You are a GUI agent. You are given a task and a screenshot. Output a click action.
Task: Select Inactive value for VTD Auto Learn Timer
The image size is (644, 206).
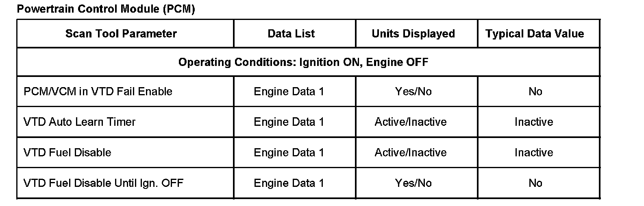(534, 122)
